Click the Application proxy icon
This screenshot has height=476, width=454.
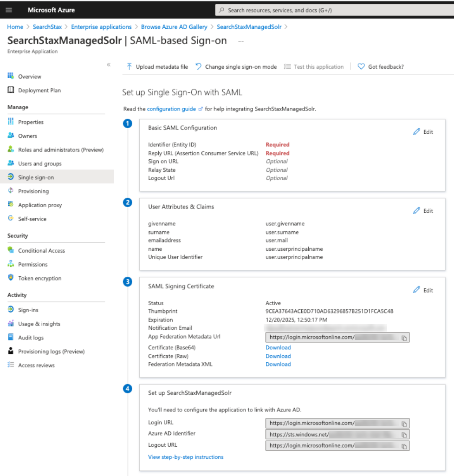pos(11,204)
